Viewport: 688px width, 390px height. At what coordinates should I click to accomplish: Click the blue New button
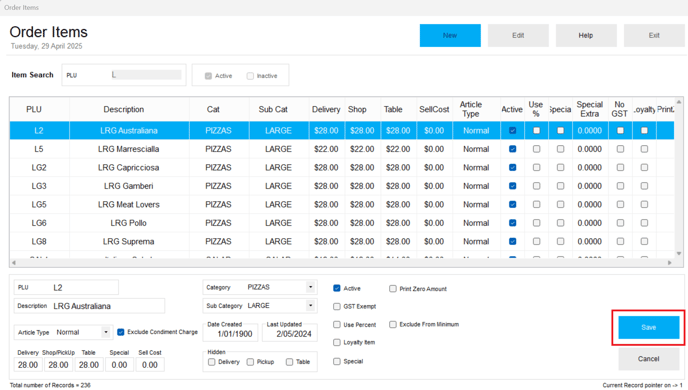click(x=450, y=36)
